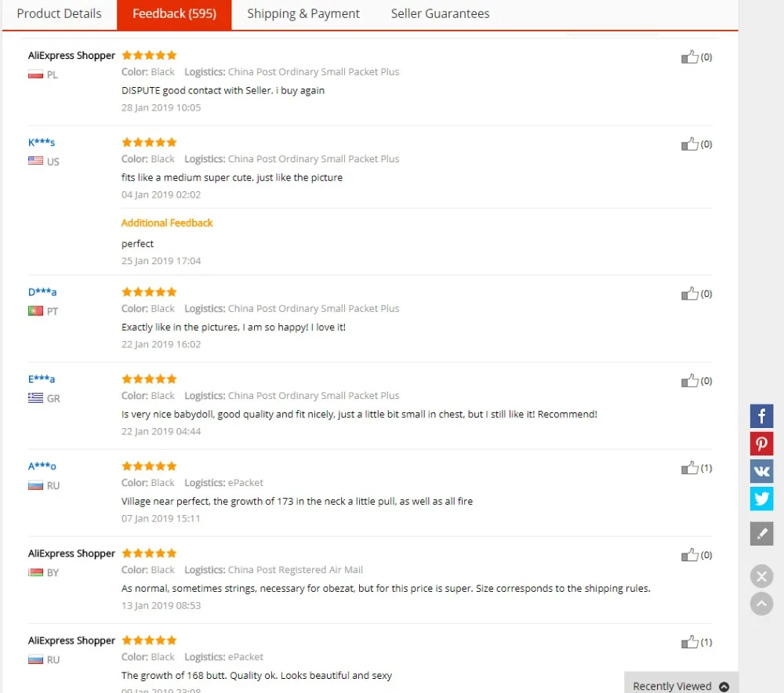Open K***s reviewer profile link
The height and width of the screenshot is (693, 784).
pyautogui.click(x=42, y=143)
